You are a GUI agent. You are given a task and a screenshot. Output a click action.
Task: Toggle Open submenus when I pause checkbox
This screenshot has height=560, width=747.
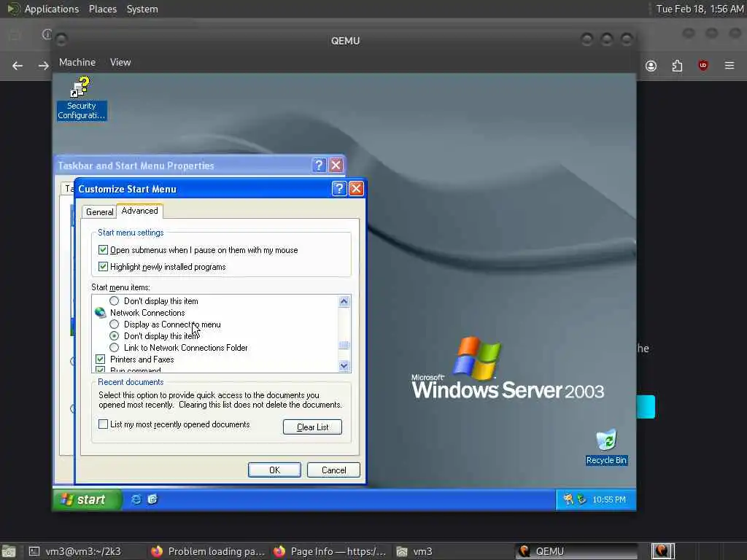[103, 250]
